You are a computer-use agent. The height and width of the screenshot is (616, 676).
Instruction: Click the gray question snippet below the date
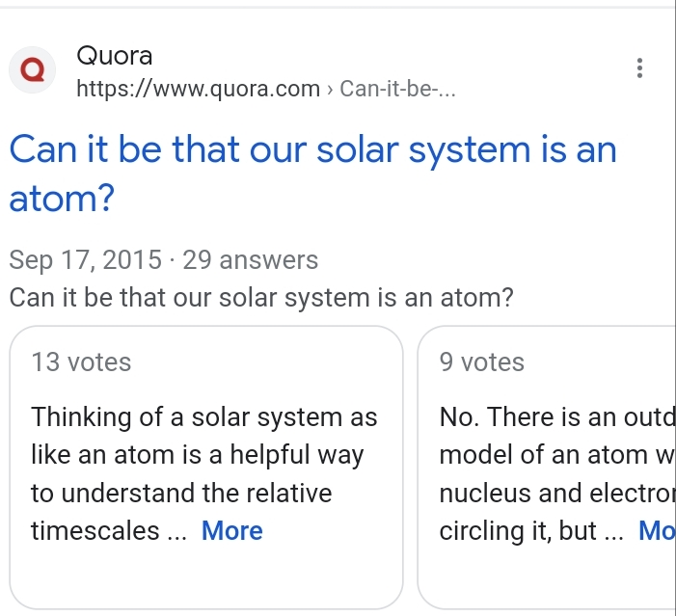(261, 298)
